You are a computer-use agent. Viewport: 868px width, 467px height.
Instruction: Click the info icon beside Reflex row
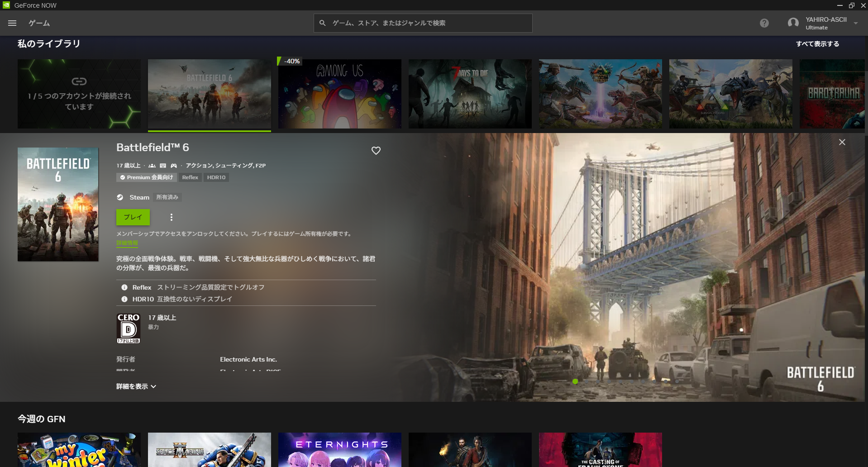point(124,287)
